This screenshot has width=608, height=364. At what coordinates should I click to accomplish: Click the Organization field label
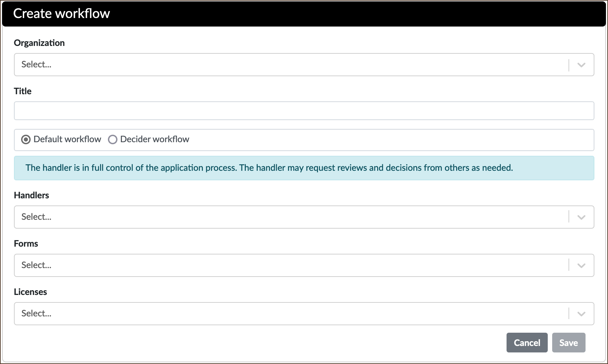tap(39, 43)
